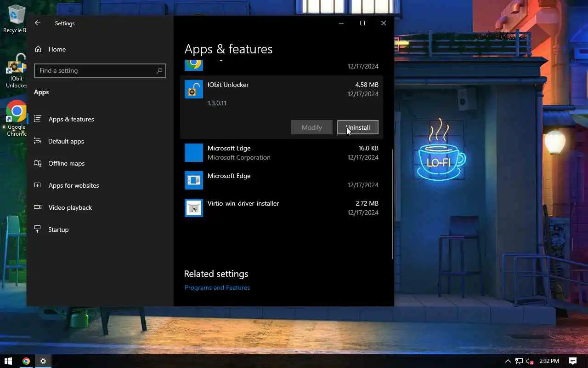
Task: Click the Chrome icon in apps list
Action: coord(194,65)
